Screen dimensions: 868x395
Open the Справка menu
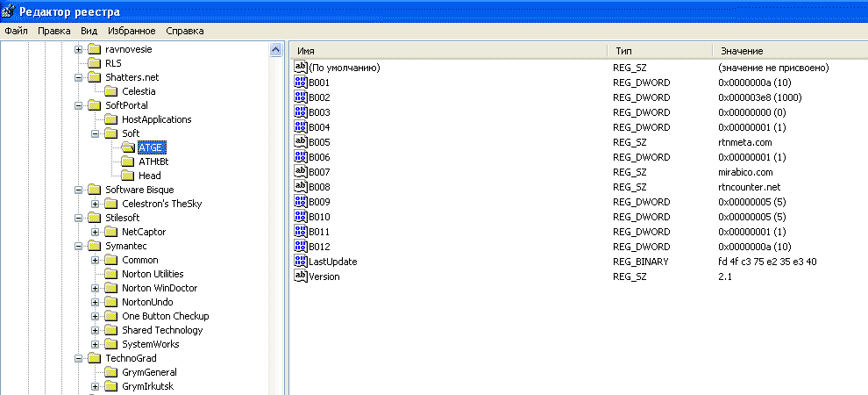pos(185,31)
